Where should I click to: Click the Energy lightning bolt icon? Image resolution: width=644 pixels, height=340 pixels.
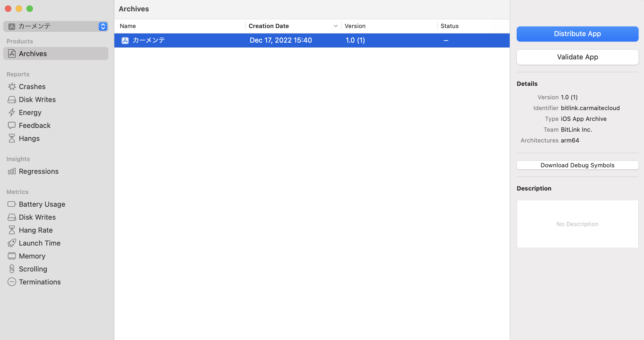coord(12,113)
